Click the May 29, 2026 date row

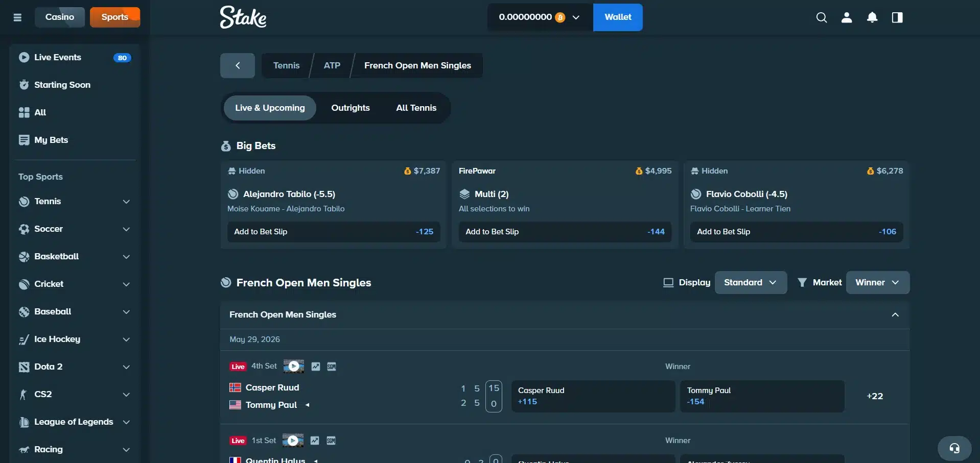pyautogui.click(x=565, y=339)
